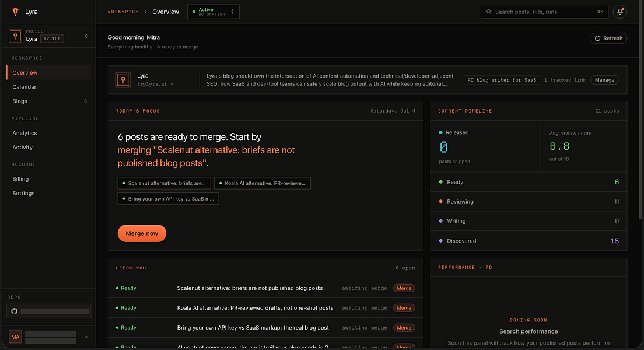
Task: Open the Overview sidebar item
Action: click(49, 73)
